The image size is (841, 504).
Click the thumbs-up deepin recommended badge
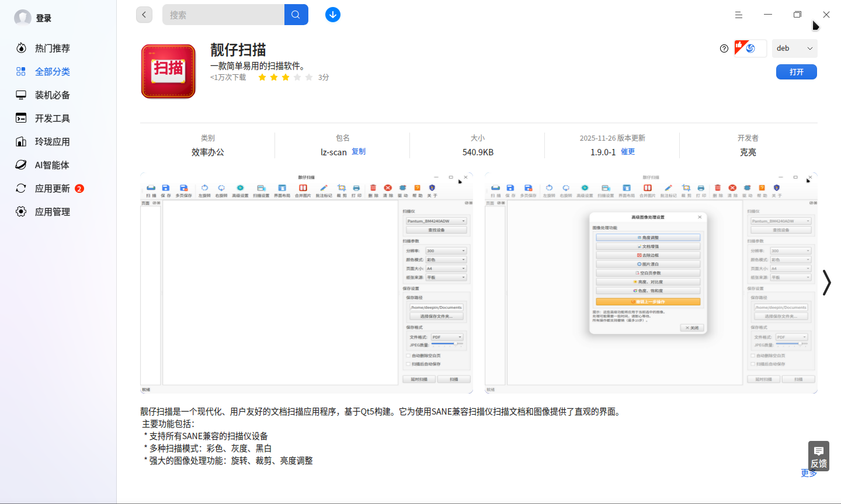[x=750, y=48]
